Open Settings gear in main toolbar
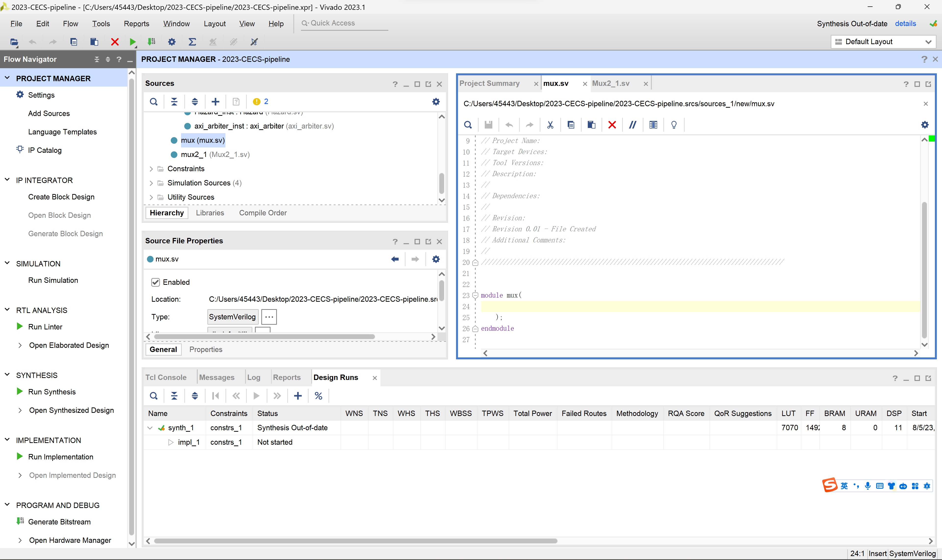The width and height of the screenshot is (942, 560). click(172, 41)
